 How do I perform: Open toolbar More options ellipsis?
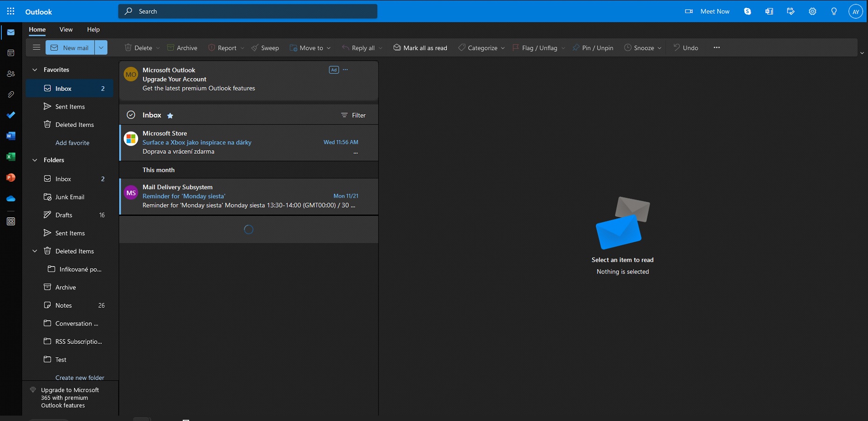coord(717,47)
